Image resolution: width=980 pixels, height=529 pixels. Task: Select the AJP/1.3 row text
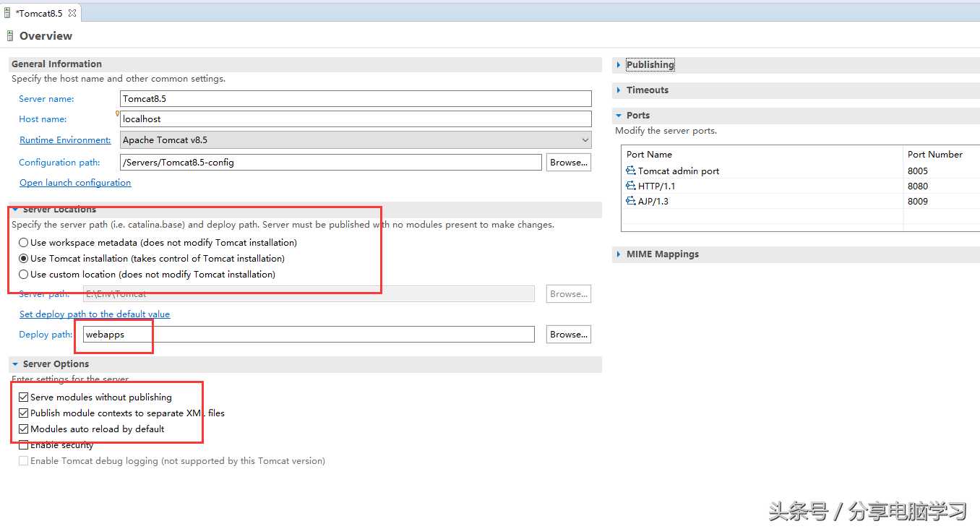pos(653,202)
